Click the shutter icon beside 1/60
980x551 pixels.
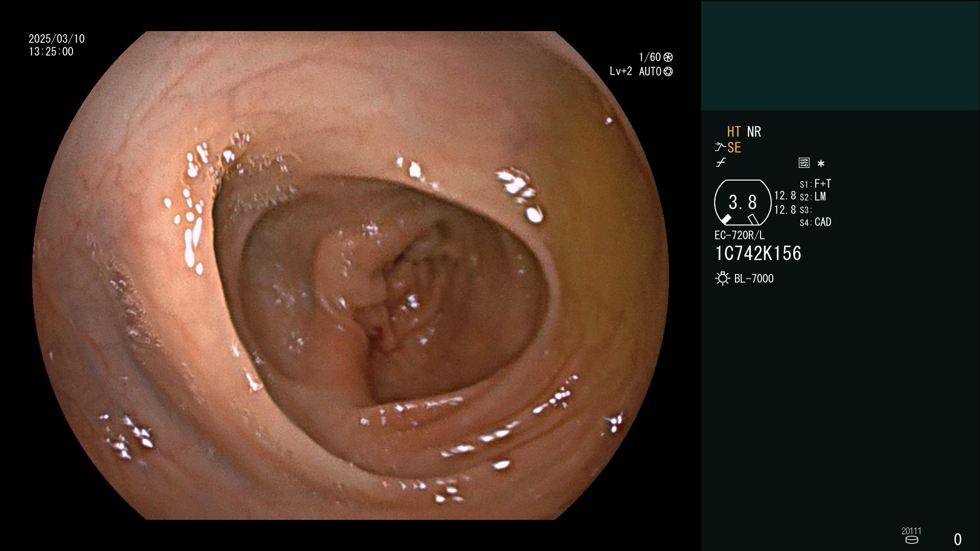[668, 57]
